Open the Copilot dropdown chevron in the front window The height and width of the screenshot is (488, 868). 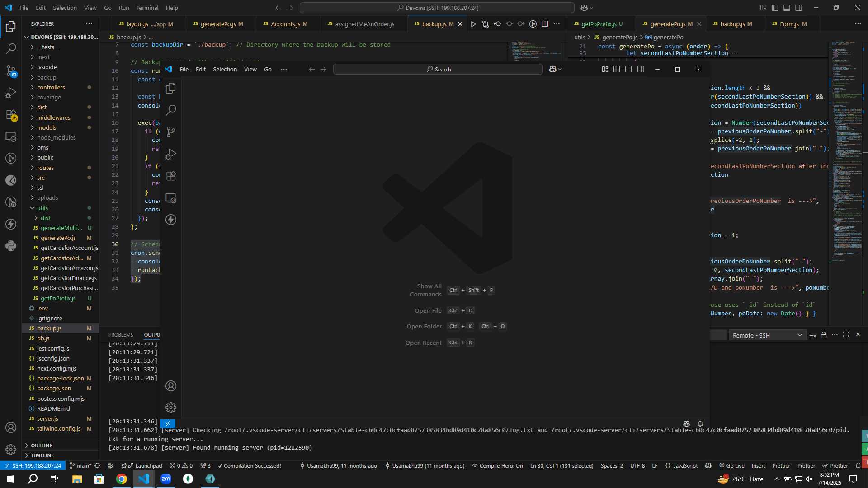[x=561, y=69]
